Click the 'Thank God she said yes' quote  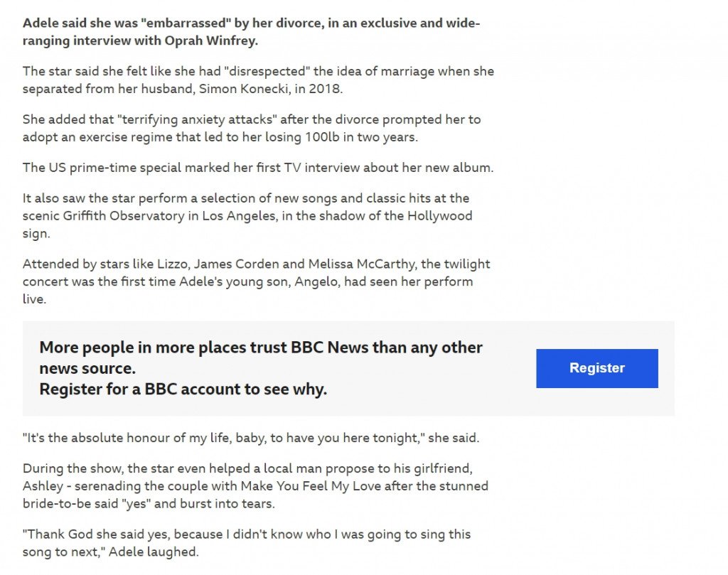click(247, 542)
